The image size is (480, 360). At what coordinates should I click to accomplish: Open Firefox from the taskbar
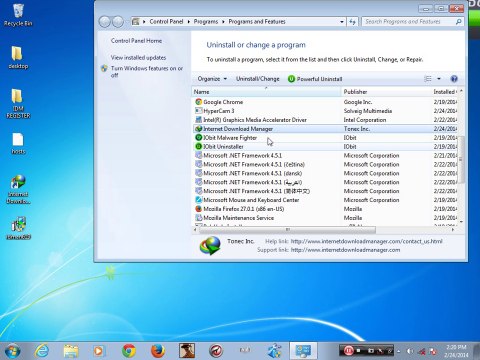[x=158, y=351]
